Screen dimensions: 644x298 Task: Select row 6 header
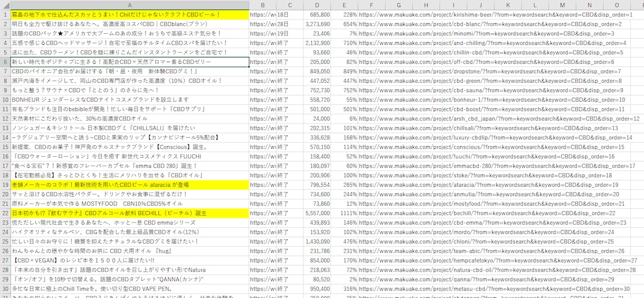[5, 62]
